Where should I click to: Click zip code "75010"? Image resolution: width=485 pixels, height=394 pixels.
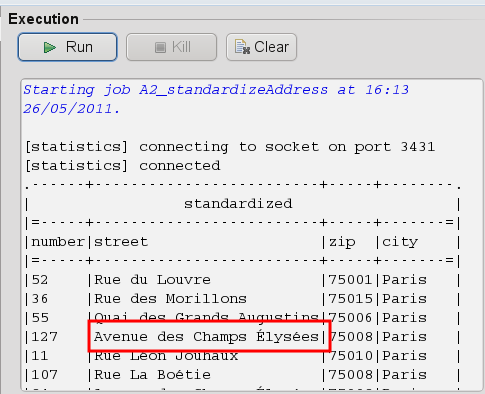(x=350, y=356)
